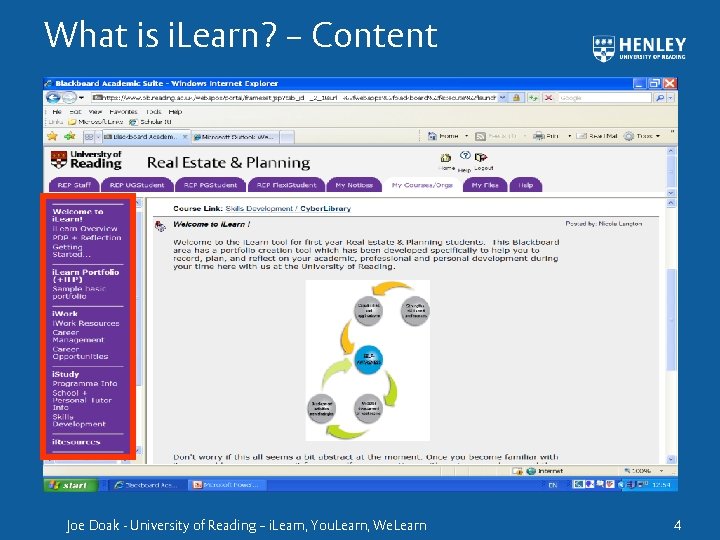Click the Print toolbar icon

[x=538, y=136]
